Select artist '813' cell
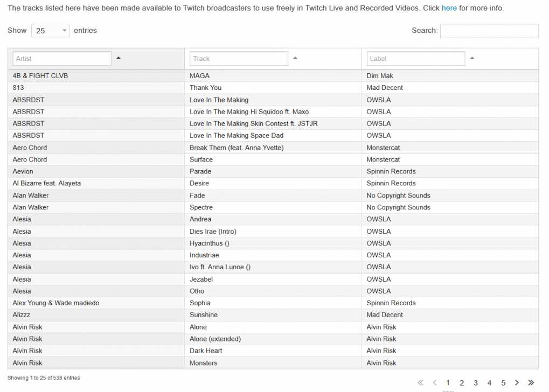549x392 pixels. coord(96,88)
